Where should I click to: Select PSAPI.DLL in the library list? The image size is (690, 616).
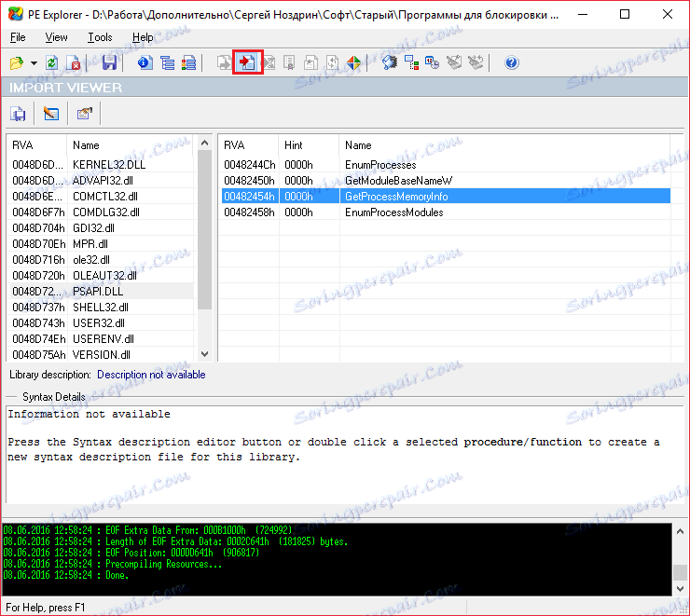[101, 291]
